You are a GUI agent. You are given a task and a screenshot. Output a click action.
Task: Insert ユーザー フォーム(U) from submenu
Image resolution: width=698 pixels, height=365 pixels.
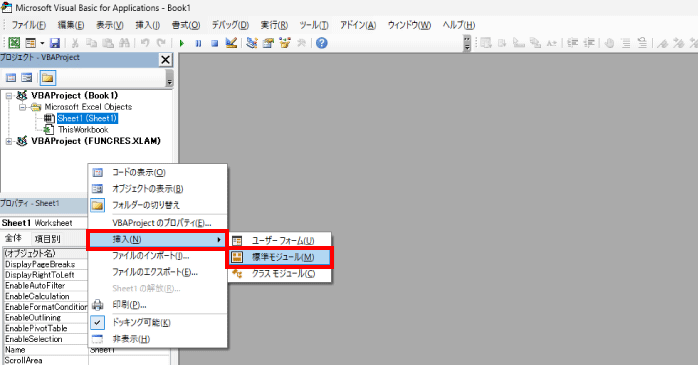[x=280, y=241]
